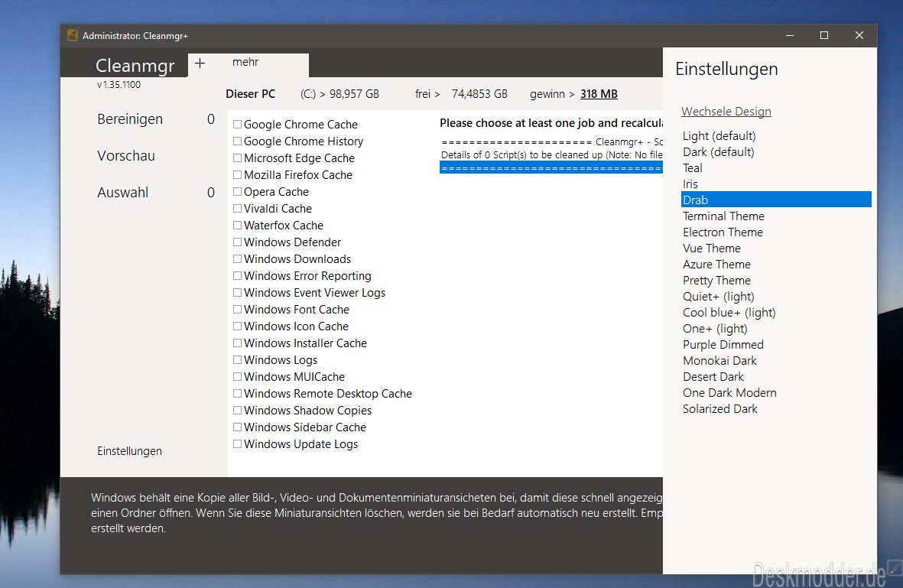Click the Auswahl option

pyautogui.click(x=122, y=193)
